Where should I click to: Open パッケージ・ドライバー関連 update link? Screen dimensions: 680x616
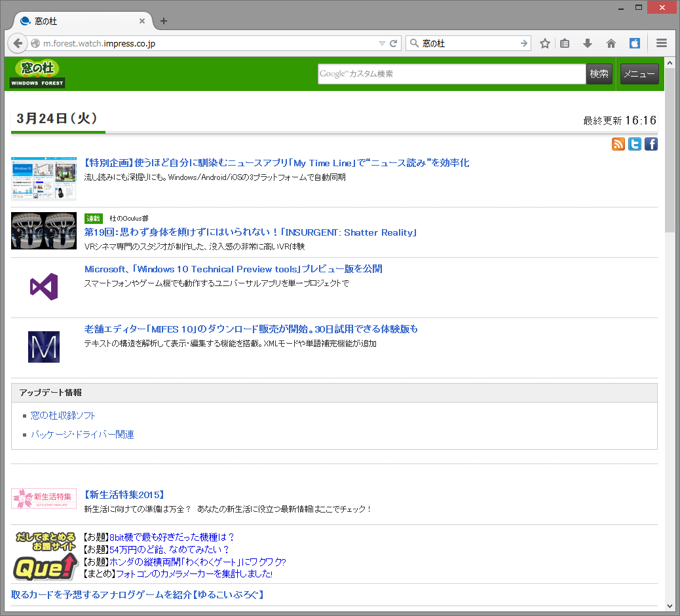pyautogui.click(x=83, y=435)
